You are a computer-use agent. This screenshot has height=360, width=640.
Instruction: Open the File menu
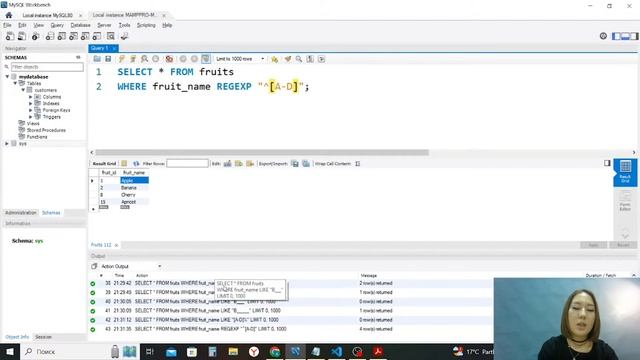[x=7, y=25]
